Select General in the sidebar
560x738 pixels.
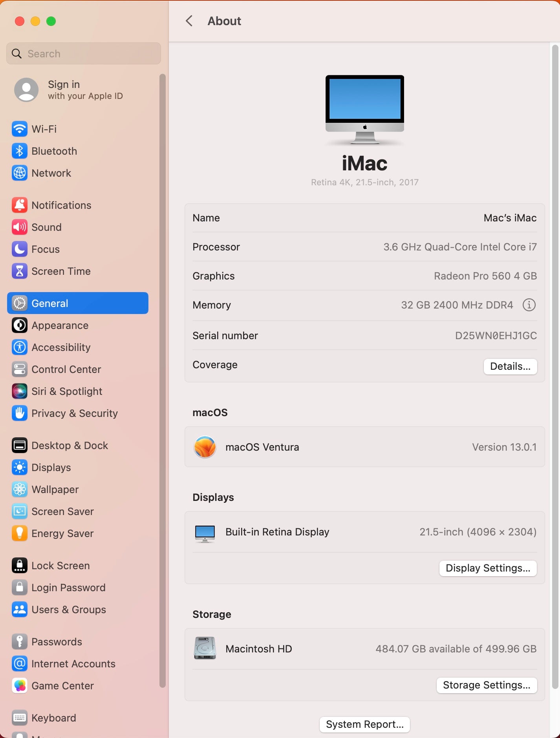tap(78, 303)
